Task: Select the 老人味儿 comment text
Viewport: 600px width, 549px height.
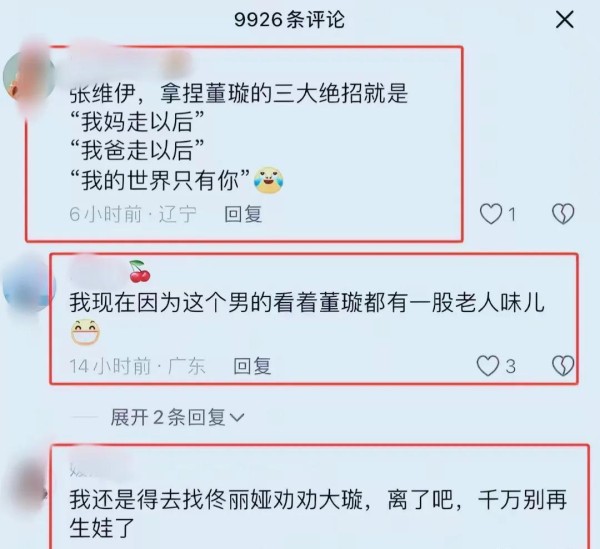Action: (307, 316)
